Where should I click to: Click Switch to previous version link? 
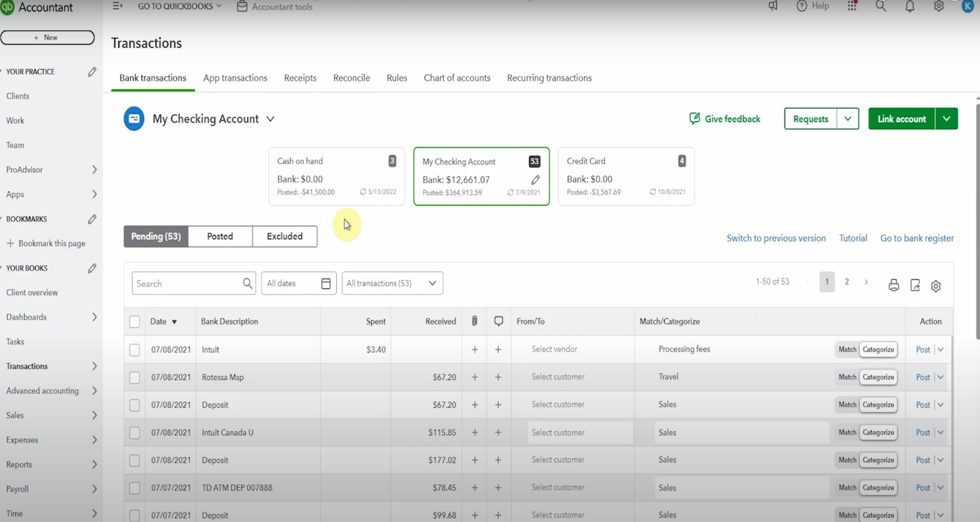(x=776, y=238)
